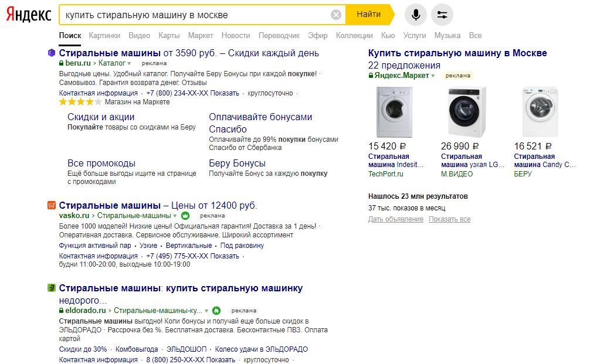Open Оплачивайте бонусами Спасибо sitelink
Screen dimensions: 590x364
point(260,123)
